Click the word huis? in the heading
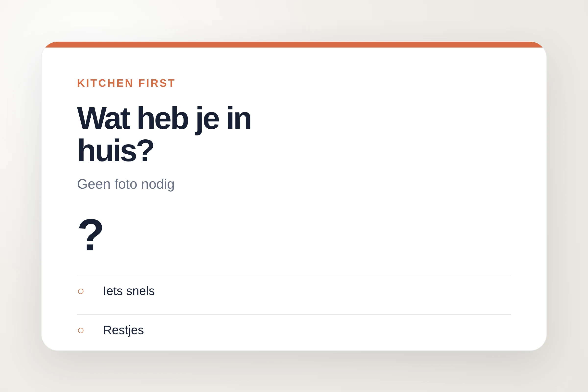Screen dimensions: 588x392 tap(115, 150)
